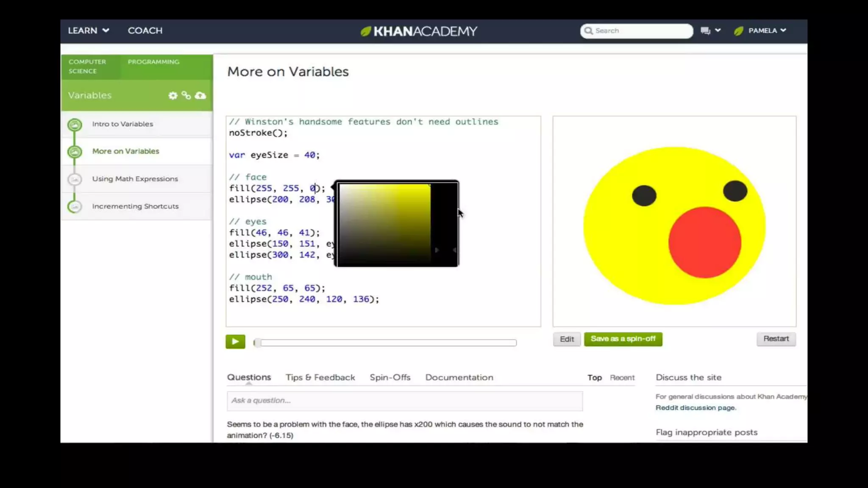Click the Incrementing Shortcuts progress circle
Screen dimensions: 868x488
(75, 206)
